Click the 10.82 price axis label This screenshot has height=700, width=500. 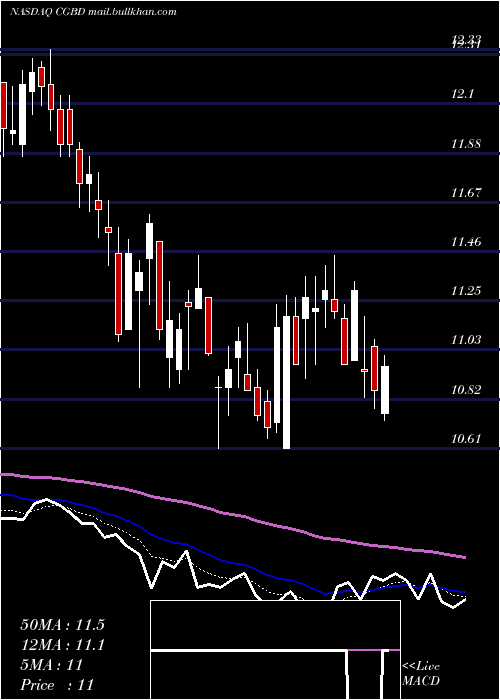coord(466,390)
